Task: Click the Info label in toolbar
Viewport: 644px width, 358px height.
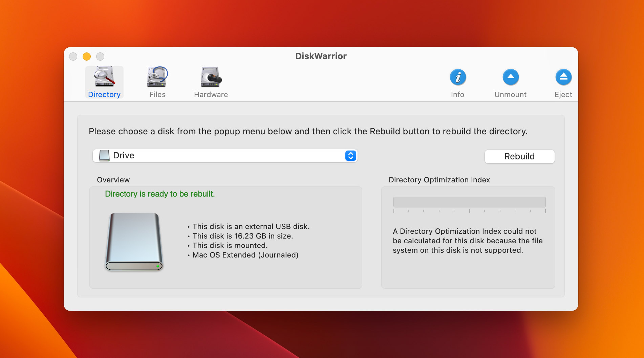Action: pyautogui.click(x=457, y=95)
